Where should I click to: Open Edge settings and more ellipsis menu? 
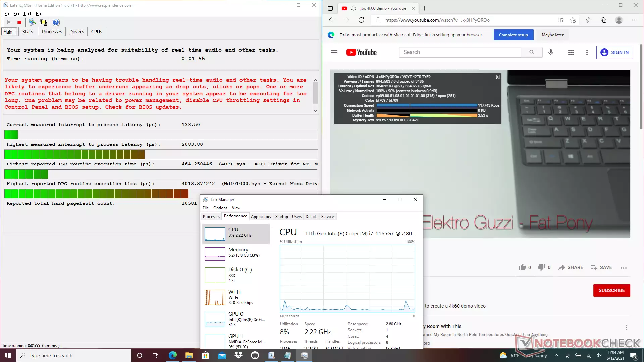coord(634,20)
